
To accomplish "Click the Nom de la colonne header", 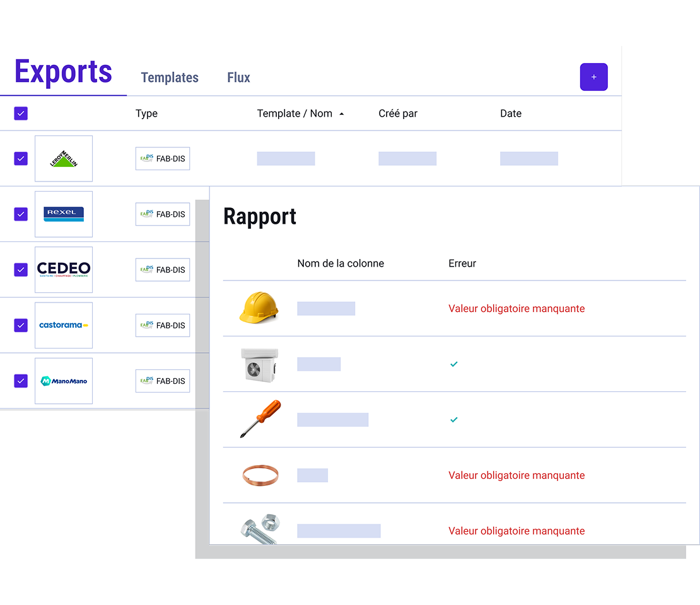I will (341, 263).
